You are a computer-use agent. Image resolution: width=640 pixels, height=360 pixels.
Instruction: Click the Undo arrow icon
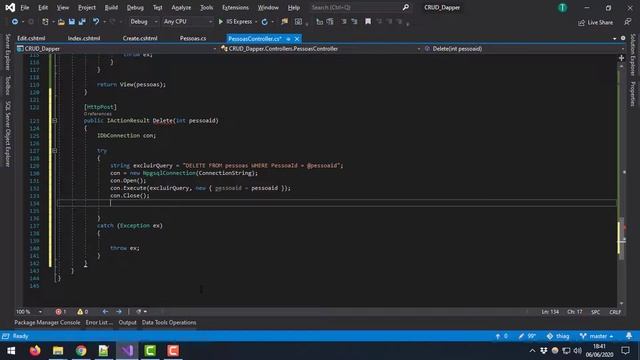(96, 22)
